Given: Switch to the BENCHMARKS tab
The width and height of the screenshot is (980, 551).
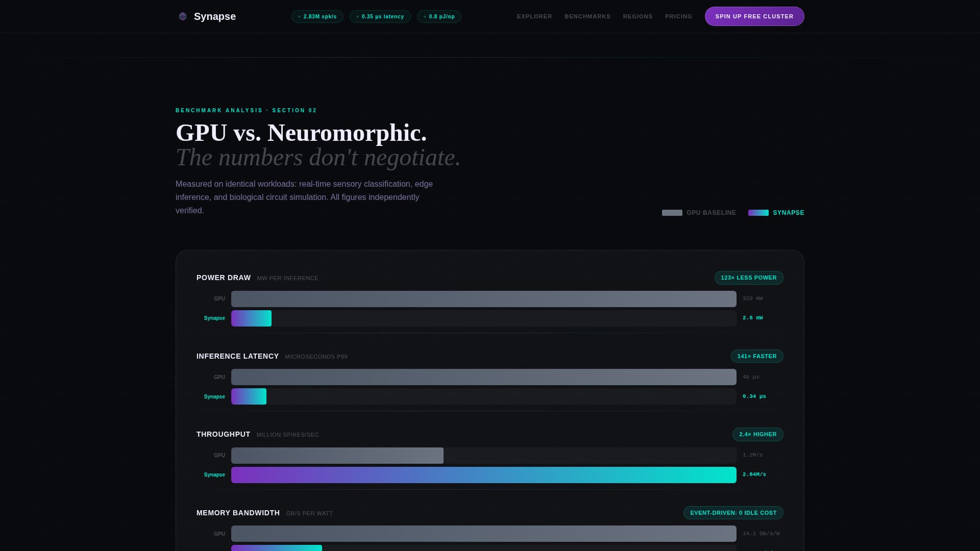Looking at the screenshot, I should click(587, 16).
